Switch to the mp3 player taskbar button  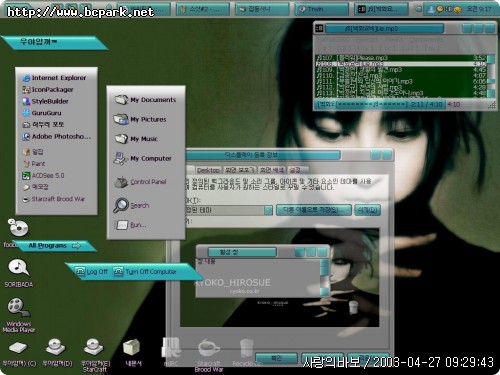(x=381, y=9)
